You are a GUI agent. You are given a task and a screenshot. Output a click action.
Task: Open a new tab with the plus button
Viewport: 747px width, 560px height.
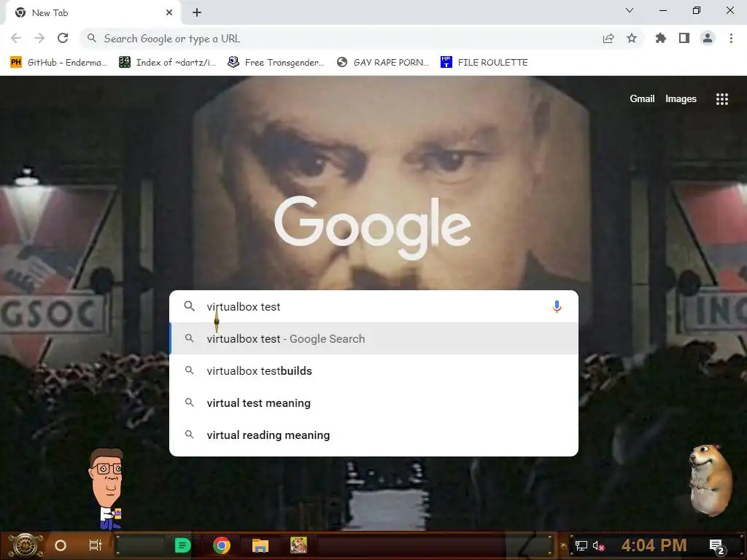197,13
